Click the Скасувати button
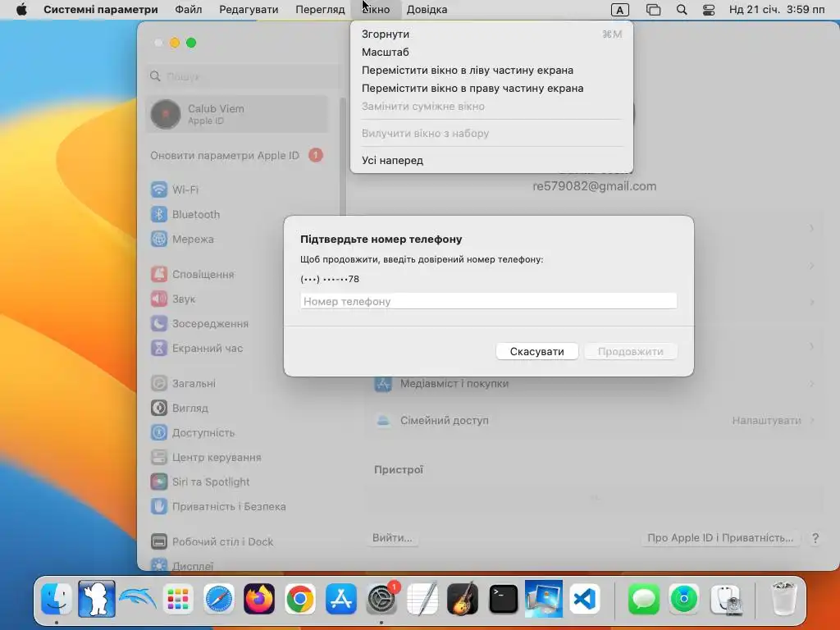 point(536,351)
